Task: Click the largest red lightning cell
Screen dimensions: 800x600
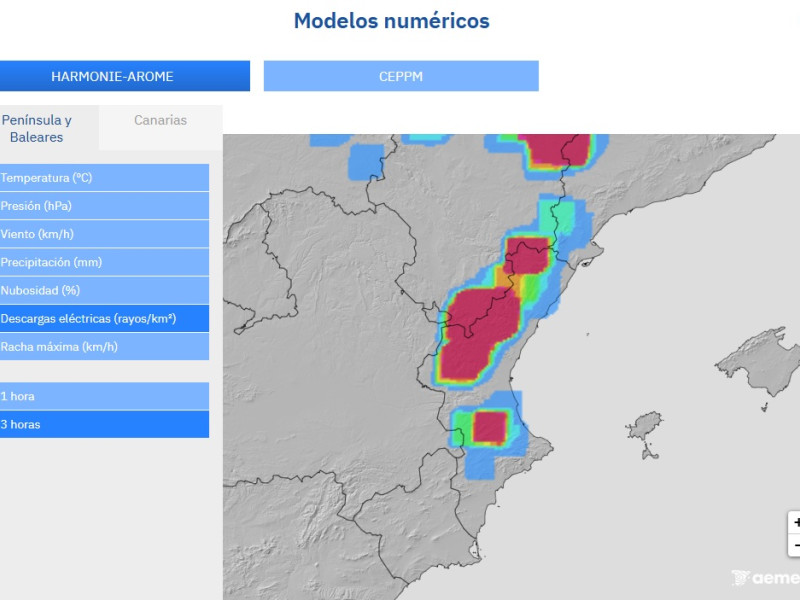Action: click(x=478, y=330)
